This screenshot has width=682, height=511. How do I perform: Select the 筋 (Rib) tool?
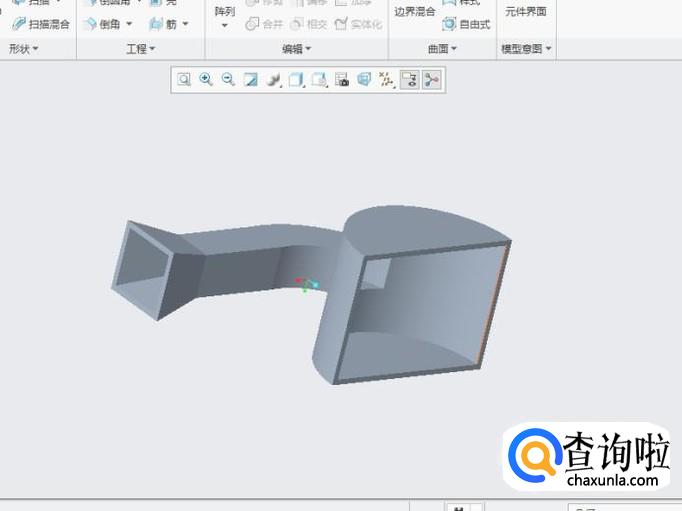(163, 24)
